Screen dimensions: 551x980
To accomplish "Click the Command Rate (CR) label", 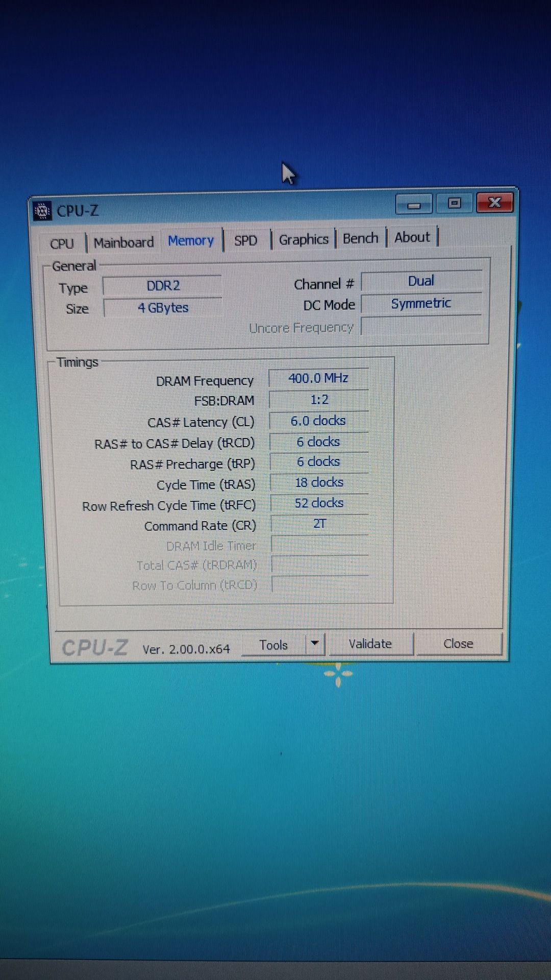I will point(200,526).
